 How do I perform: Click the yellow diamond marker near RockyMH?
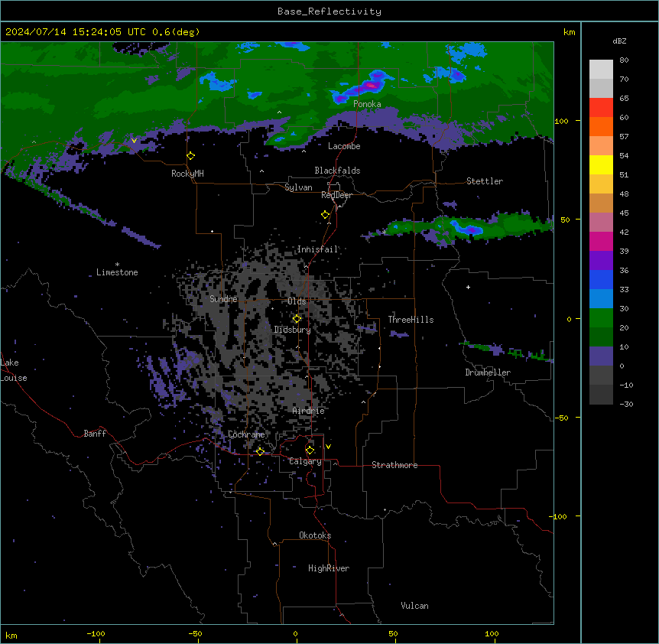pos(190,156)
